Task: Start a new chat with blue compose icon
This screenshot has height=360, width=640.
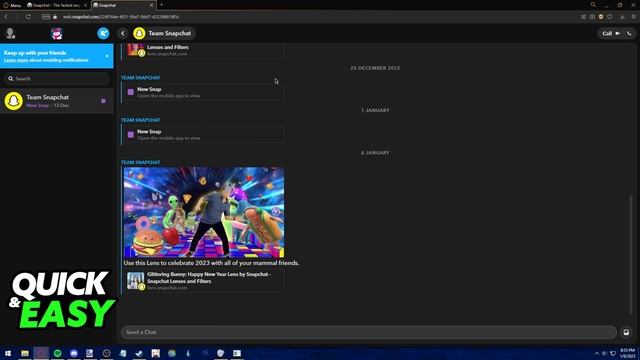Action: click(x=103, y=33)
